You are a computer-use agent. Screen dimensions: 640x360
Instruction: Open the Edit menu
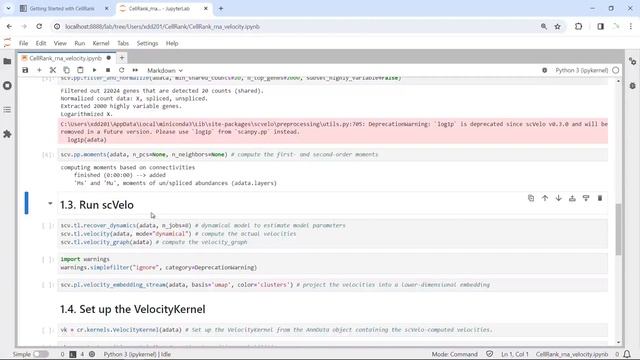tap(41, 43)
